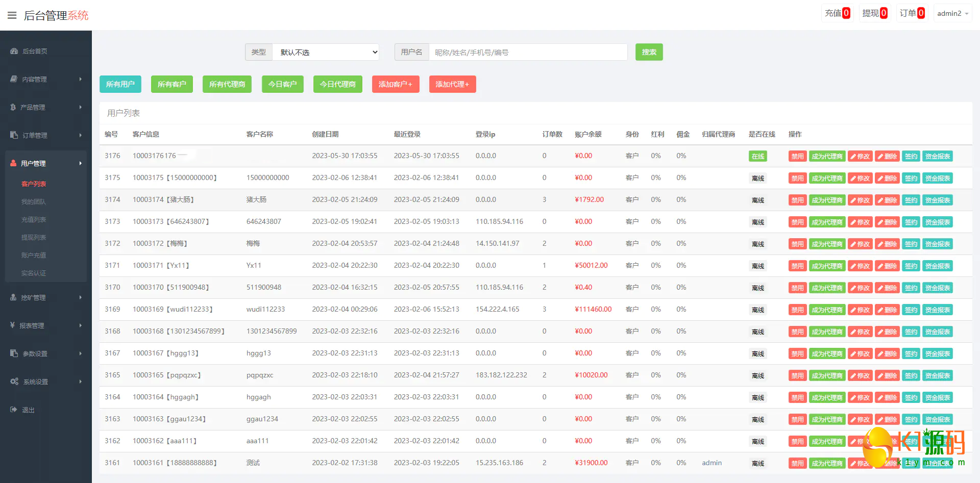This screenshot has width=980, height=483.
Task: Select 实名认证 in the sidebar submenu
Action: [34, 273]
